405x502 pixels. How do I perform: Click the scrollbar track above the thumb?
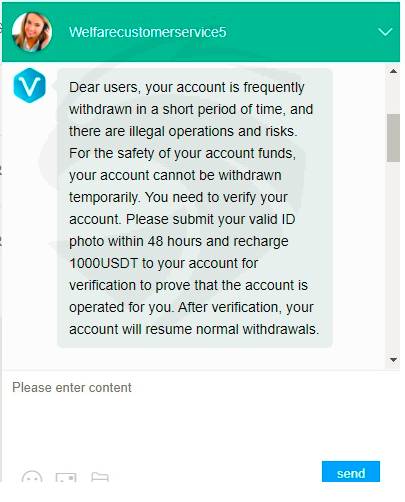coord(393,96)
